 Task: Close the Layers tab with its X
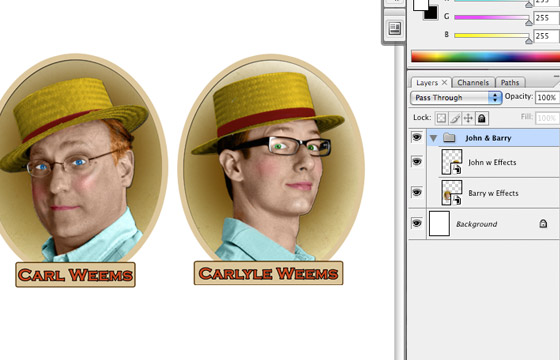(x=444, y=83)
